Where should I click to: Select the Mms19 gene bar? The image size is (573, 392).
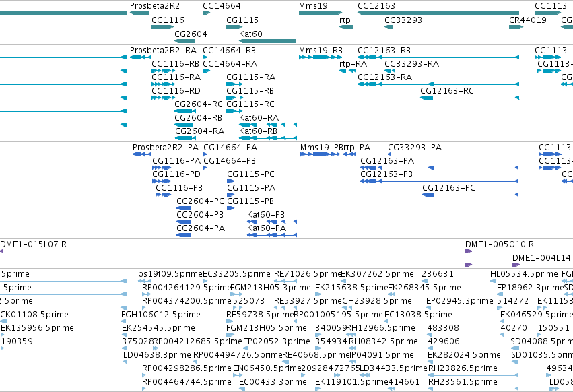pos(321,13)
